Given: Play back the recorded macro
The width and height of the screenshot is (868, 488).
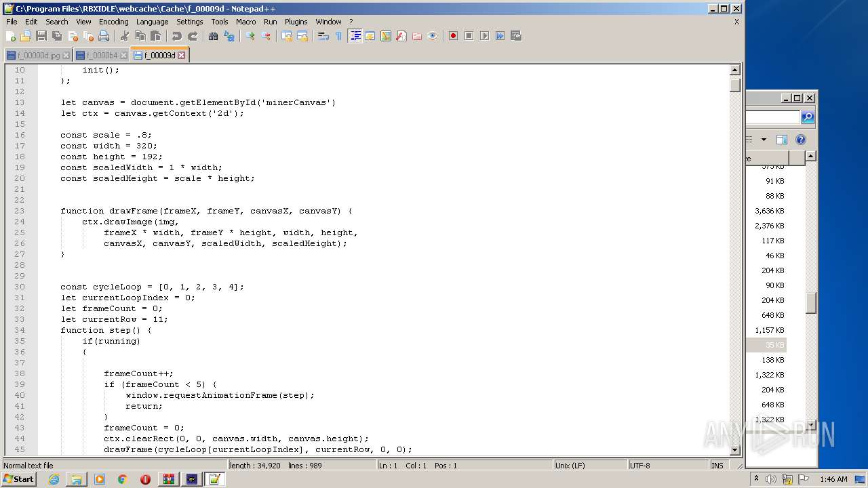Looking at the screenshot, I should click(x=484, y=36).
